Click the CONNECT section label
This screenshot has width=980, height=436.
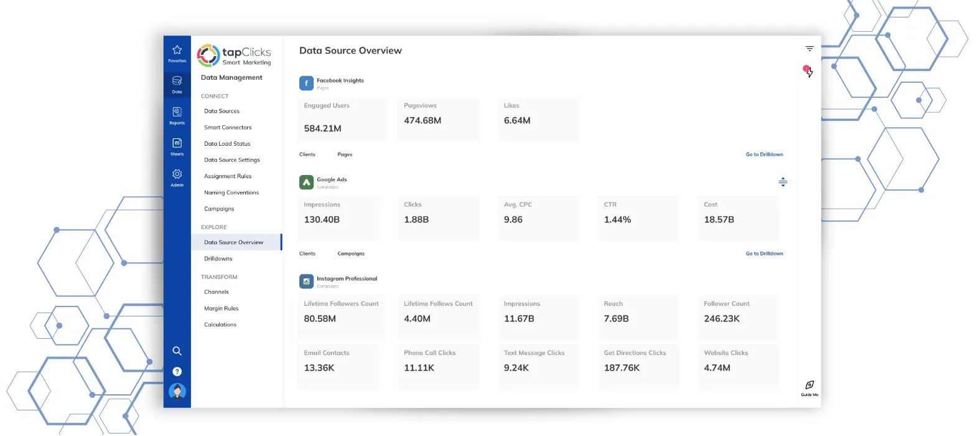click(215, 96)
